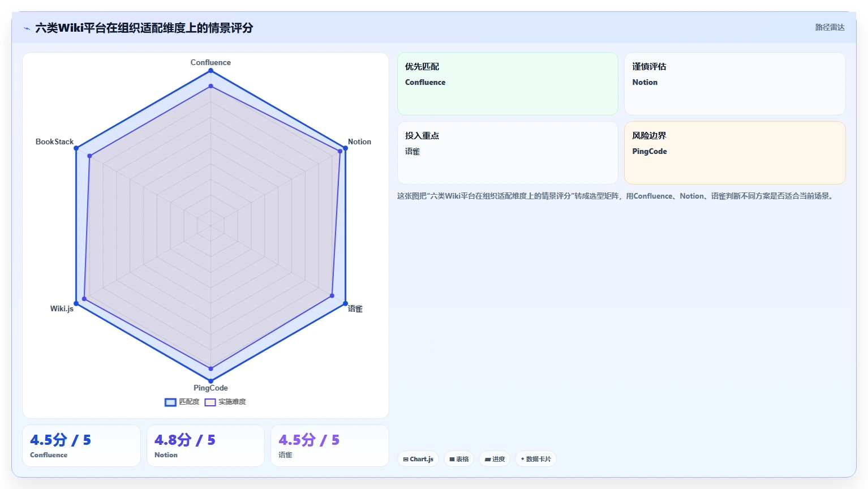Click outer 匹配度 point on Confluence axis

(210, 70)
